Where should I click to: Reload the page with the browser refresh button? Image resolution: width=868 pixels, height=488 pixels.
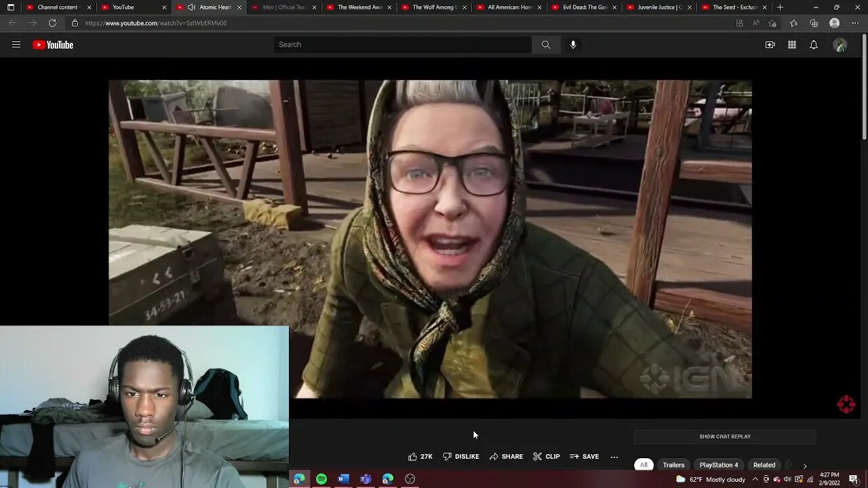[52, 23]
